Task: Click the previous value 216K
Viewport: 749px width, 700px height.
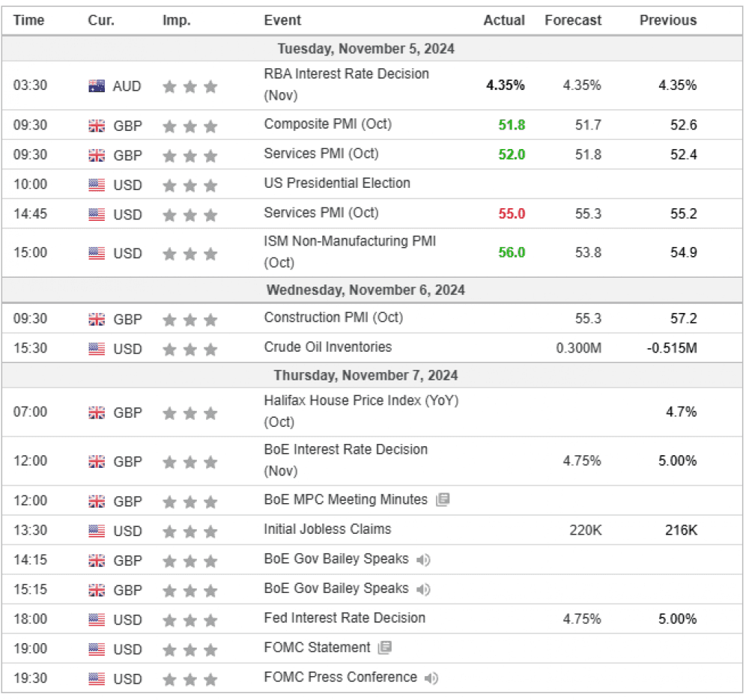Action: point(681,530)
